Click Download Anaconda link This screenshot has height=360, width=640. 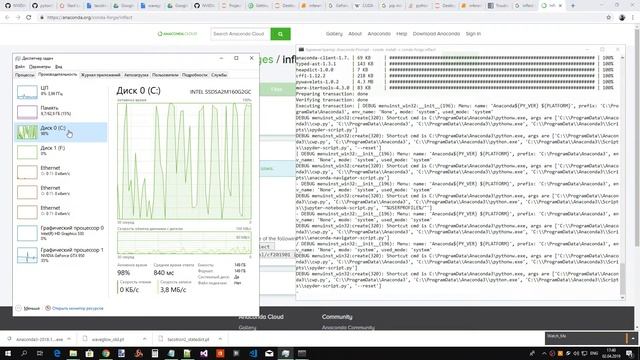(x=436, y=34)
